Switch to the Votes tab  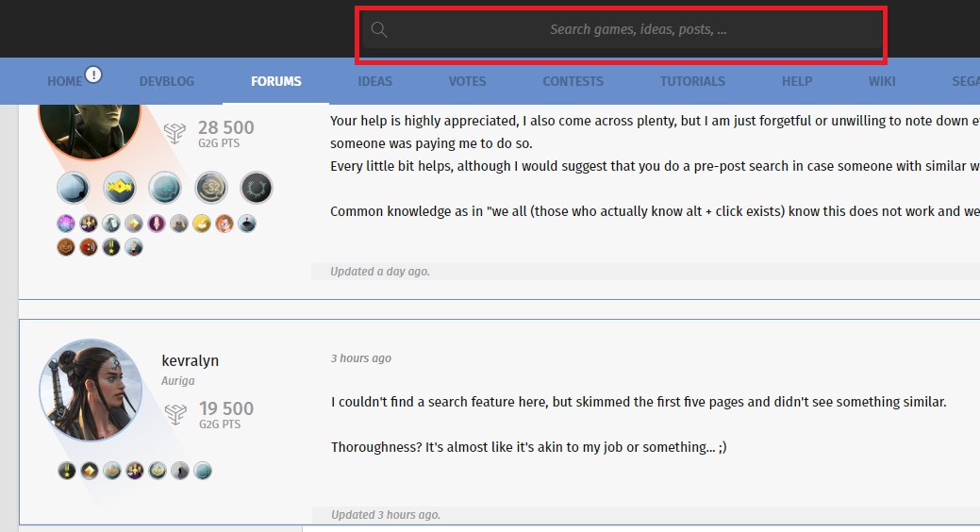point(467,81)
